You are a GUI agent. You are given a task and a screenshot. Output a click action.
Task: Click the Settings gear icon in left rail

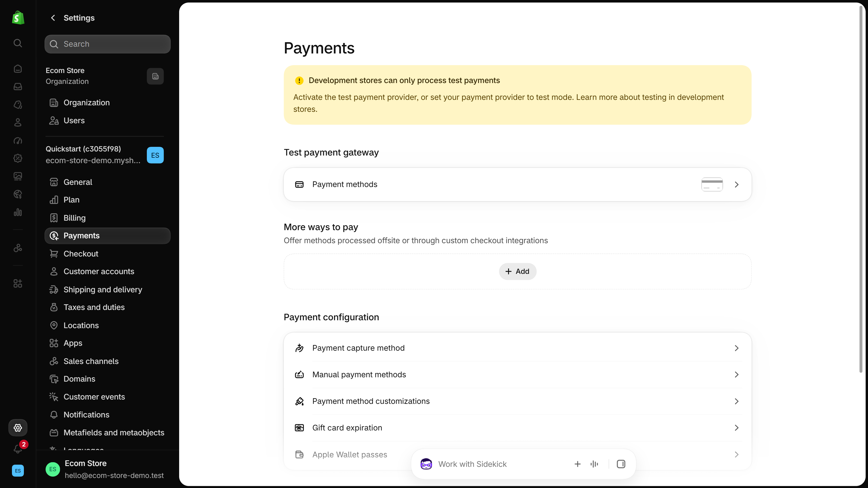[x=18, y=428]
